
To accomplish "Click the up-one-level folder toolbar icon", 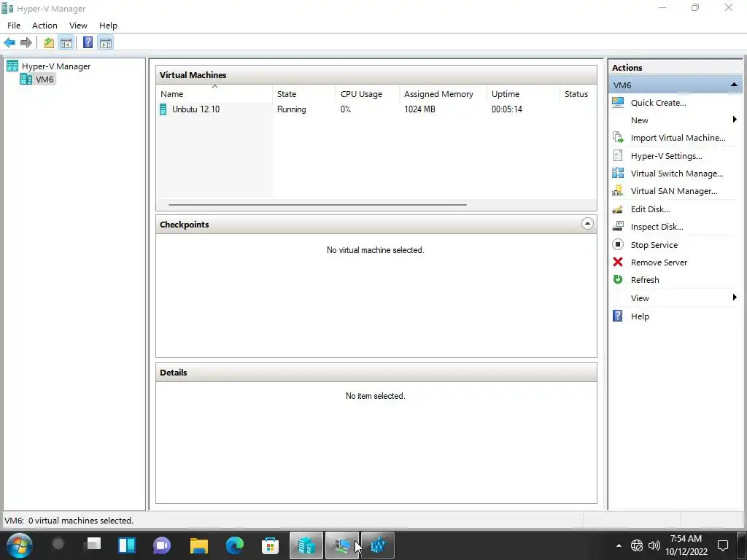I will (49, 43).
